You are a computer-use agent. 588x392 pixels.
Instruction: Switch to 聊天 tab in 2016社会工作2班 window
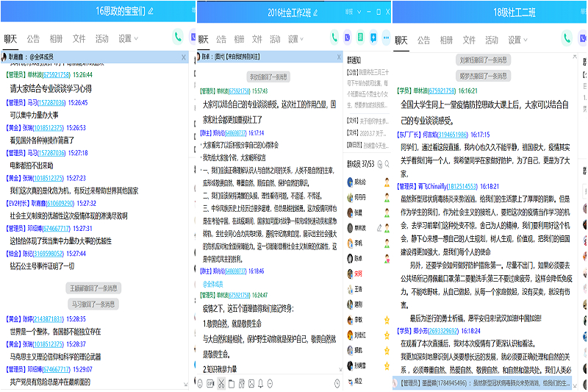(203, 39)
